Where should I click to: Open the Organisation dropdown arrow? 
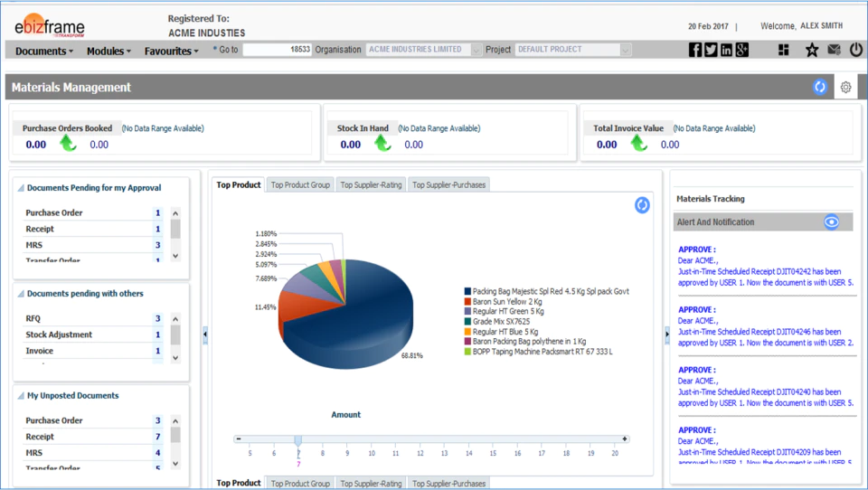[x=476, y=50]
